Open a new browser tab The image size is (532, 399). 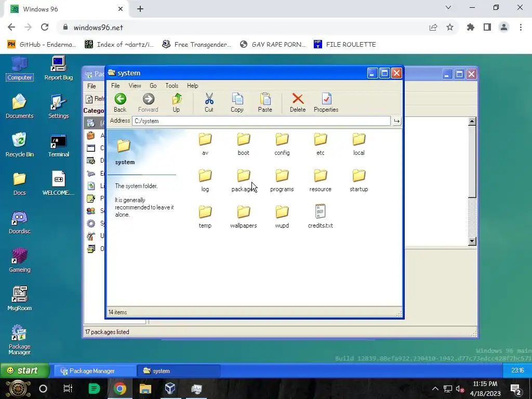[140, 9]
